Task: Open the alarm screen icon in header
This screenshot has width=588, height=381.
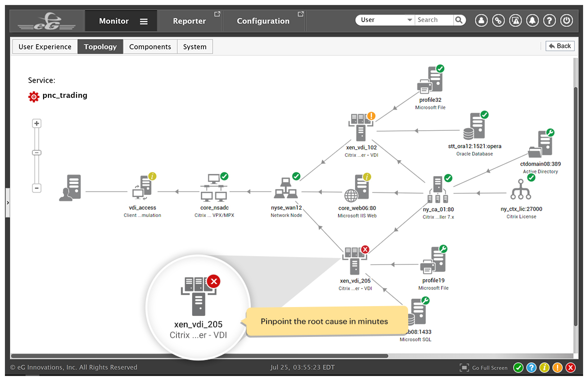Action: pos(515,20)
